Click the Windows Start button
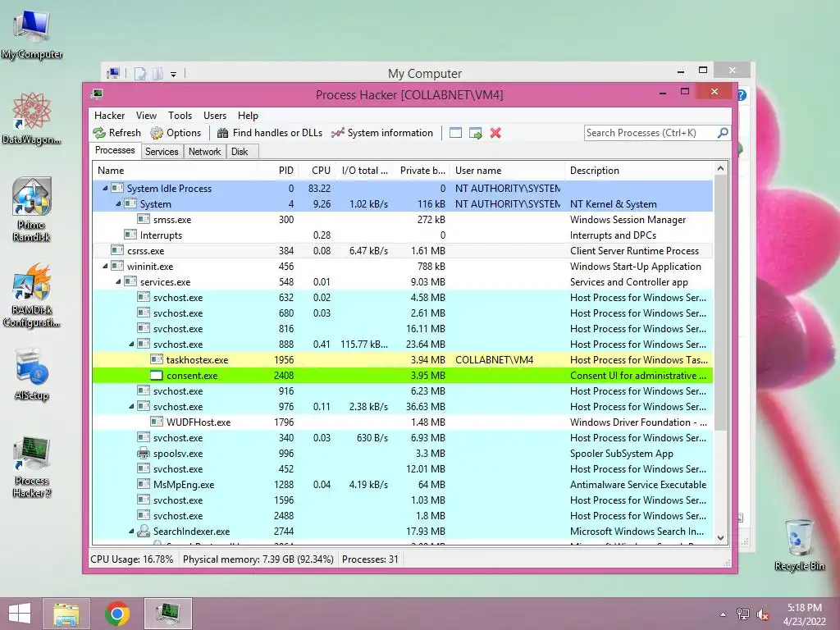The height and width of the screenshot is (630, 840). (x=20, y=614)
